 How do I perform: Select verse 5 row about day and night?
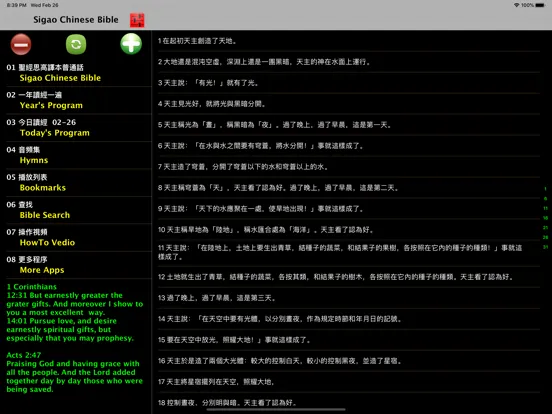coord(349,125)
